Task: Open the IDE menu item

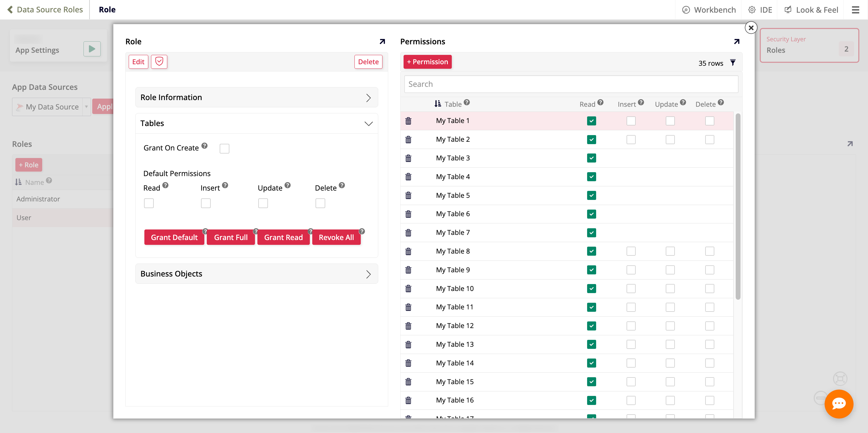Action: pyautogui.click(x=760, y=10)
